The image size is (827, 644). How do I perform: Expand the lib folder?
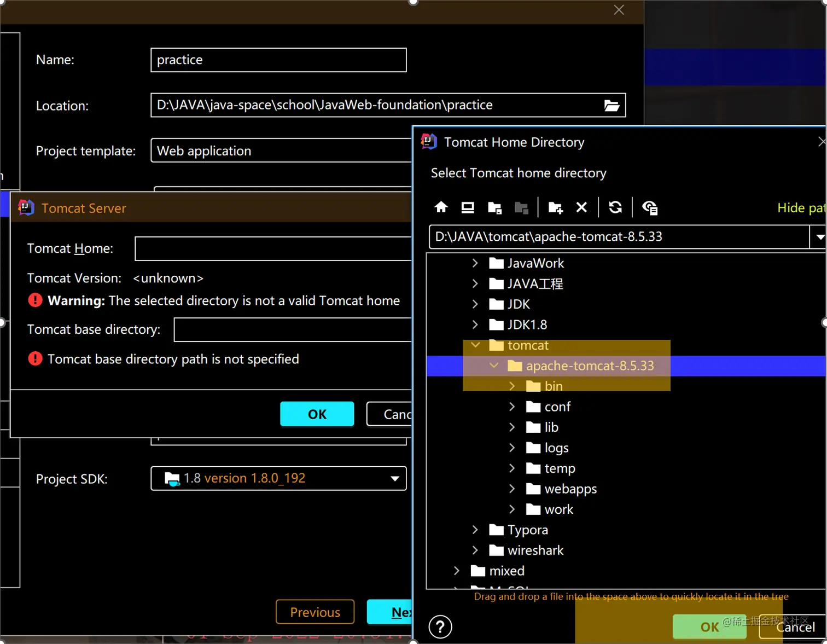(x=512, y=427)
